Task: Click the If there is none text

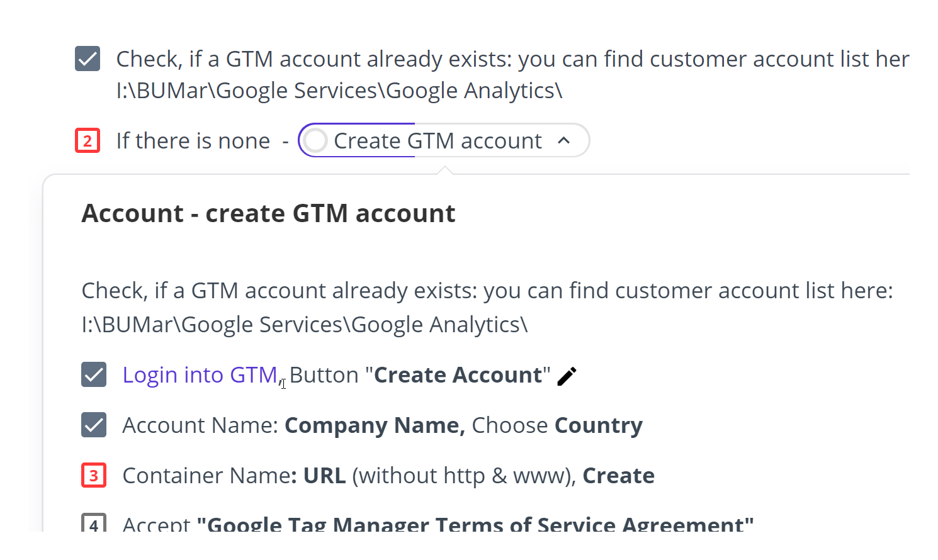Action: 193,141
